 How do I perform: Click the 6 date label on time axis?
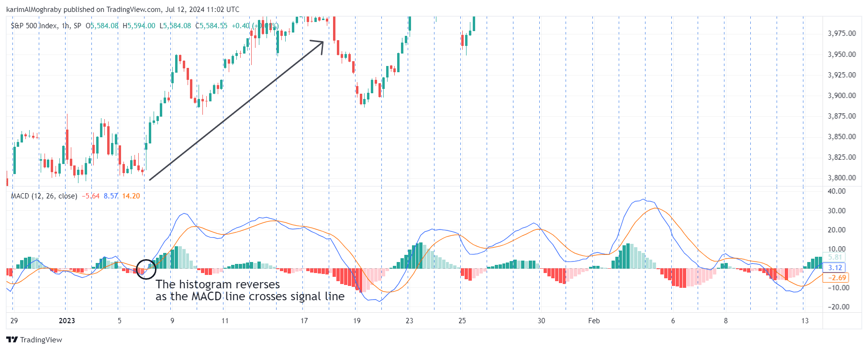click(x=673, y=321)
